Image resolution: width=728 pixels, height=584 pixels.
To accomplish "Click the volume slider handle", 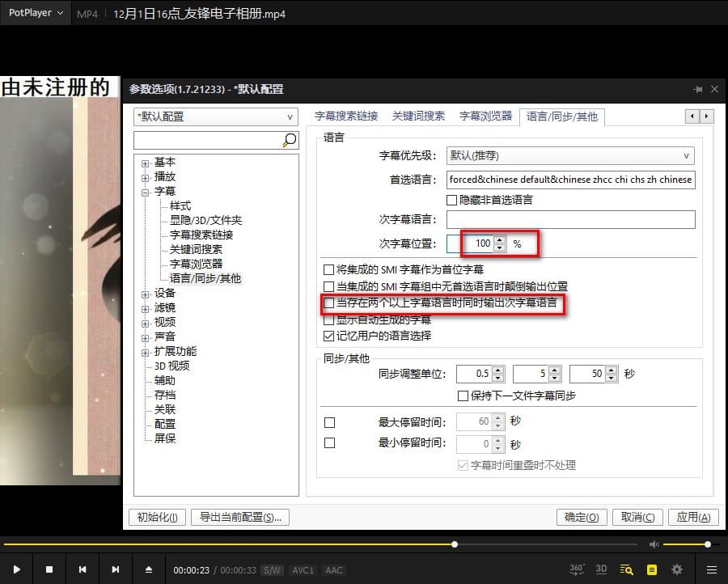I will [x=708, y=544].
